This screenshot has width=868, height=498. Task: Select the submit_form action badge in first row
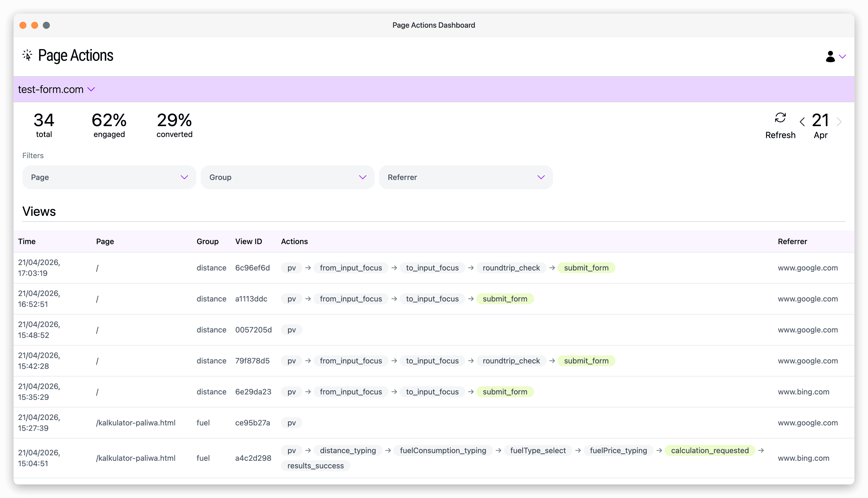coord(586,268)
